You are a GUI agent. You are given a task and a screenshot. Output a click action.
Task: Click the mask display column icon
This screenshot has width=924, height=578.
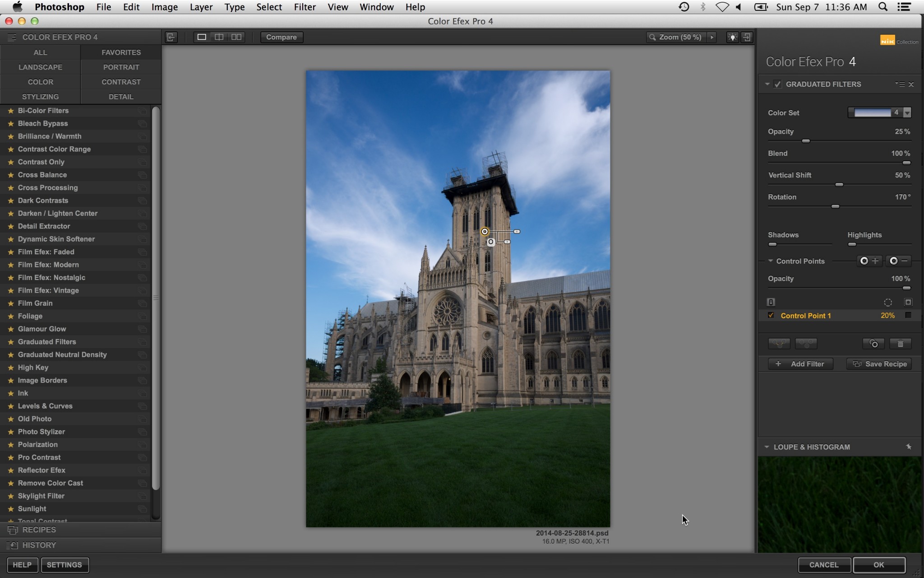point(908,303)
